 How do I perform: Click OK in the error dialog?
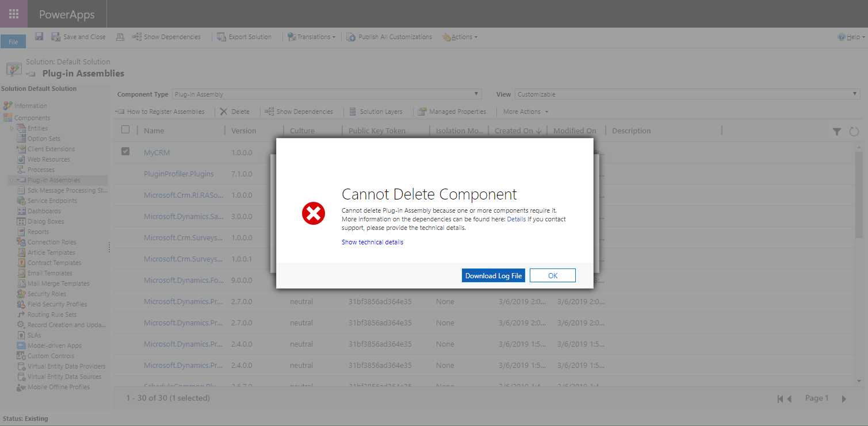(553, 275)
